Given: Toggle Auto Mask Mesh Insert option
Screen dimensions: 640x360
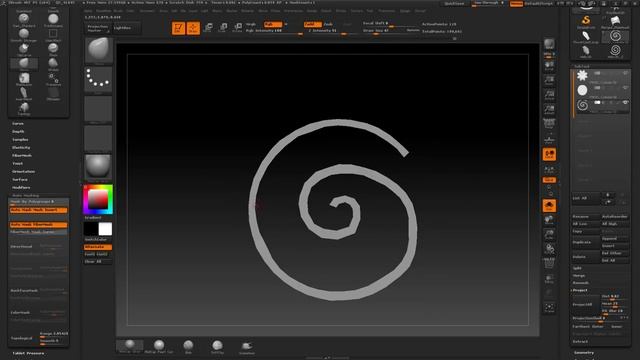Looking at the screenshot, I should 38,210.
